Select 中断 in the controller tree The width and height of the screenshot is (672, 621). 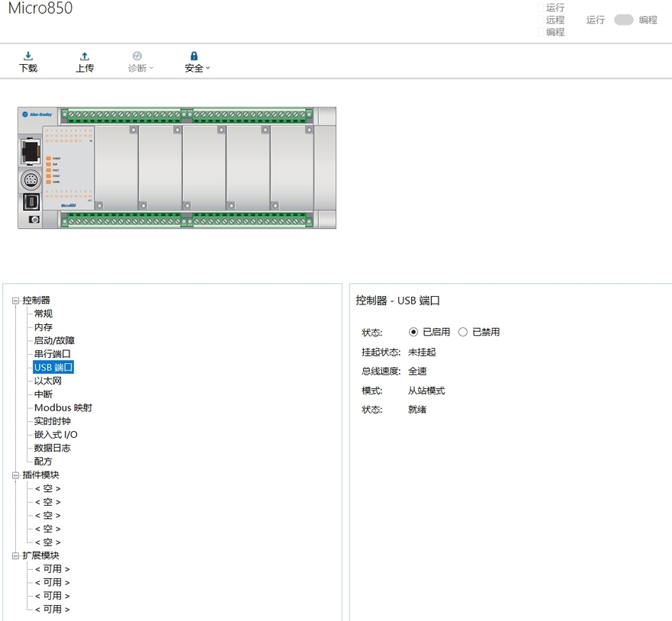(43, 394)
